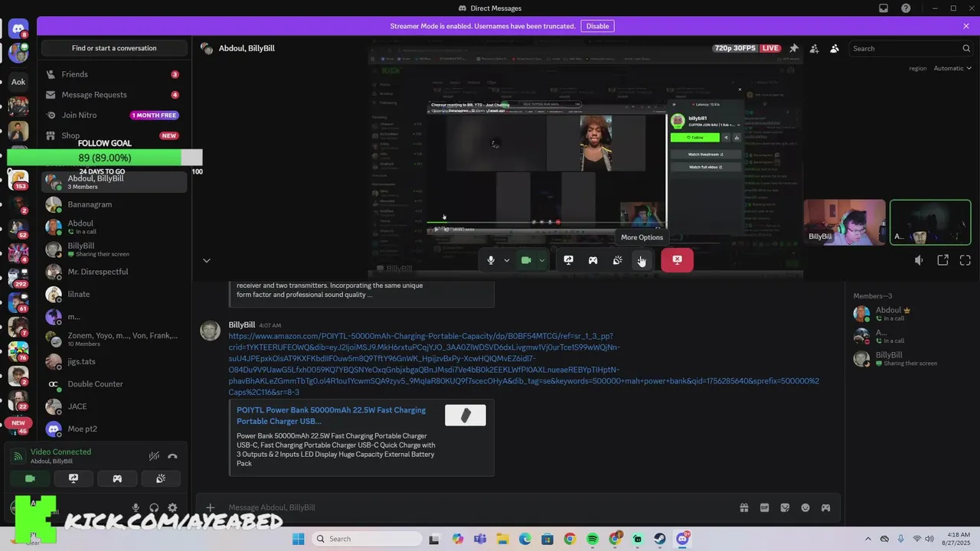Collapse call panel chevron
The height and width of the screenshot is (551, 980).
point(206,260)
